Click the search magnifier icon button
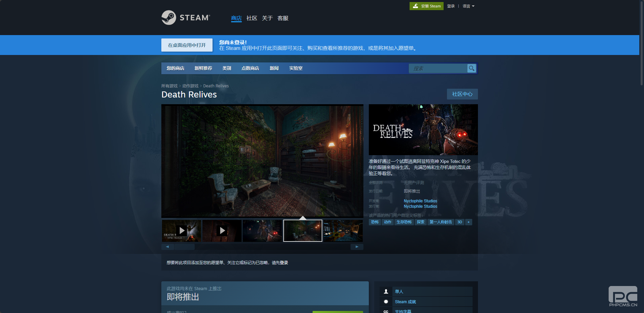Viewport: 644px width, 313px height. pyautogui.click(x=472, y=68)
